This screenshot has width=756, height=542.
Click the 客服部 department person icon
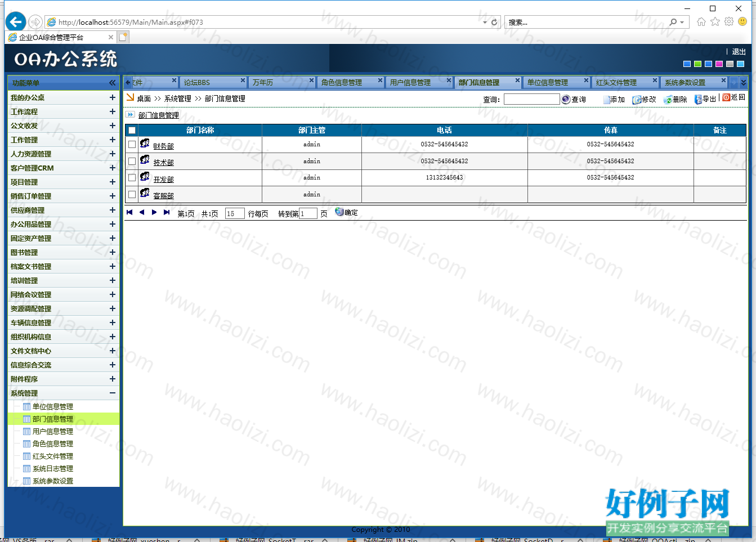point(145,193)
